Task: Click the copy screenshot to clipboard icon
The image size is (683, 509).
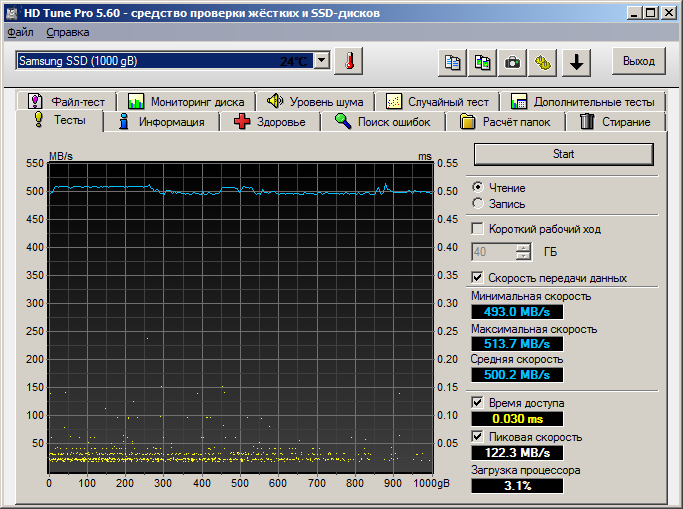Action: [483, 62]
